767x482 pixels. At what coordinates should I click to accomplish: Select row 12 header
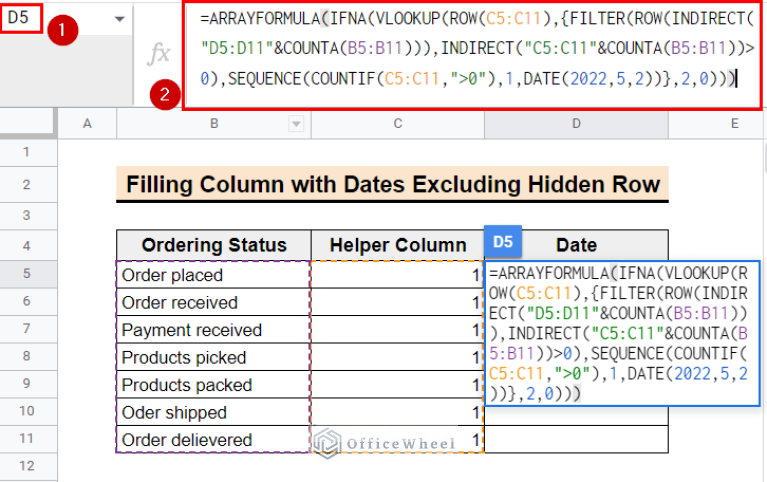coord(27,466)
